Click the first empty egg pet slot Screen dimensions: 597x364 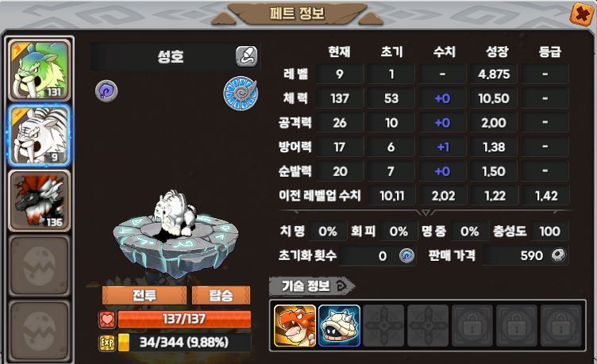tap(40, 266)
